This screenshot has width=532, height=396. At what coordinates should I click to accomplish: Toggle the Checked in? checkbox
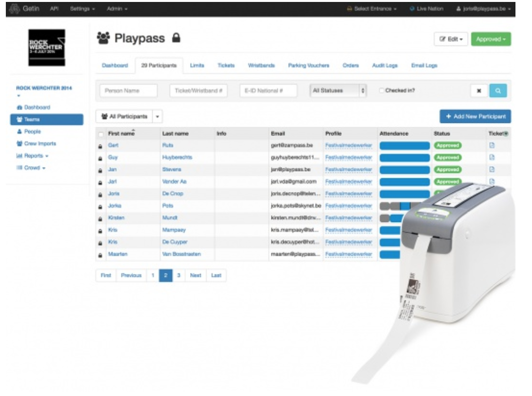(382, 90)
